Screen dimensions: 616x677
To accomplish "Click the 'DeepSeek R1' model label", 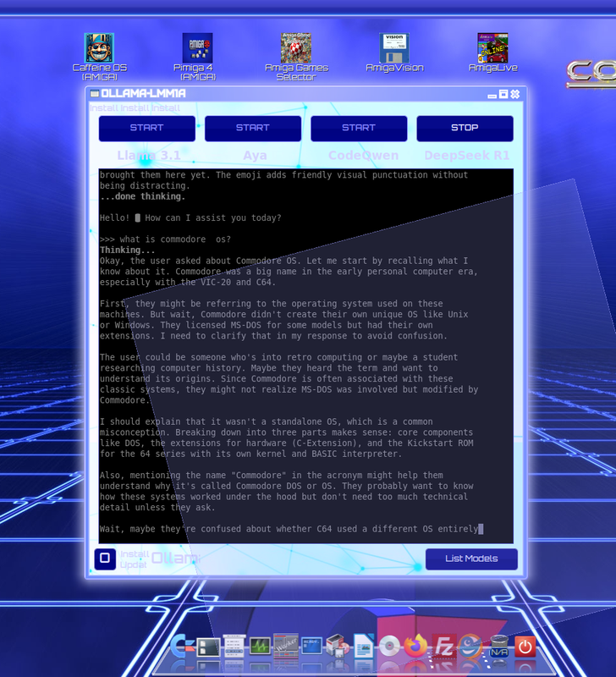I will pyautogui.click(x=467, y=156).
